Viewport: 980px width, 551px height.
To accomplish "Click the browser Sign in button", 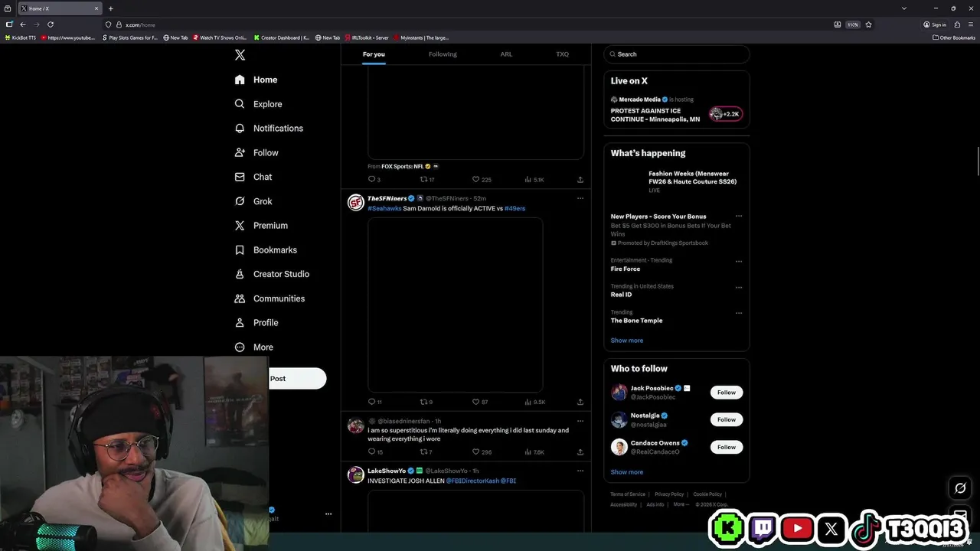I will pyautogui.click(x=935, y=24).
